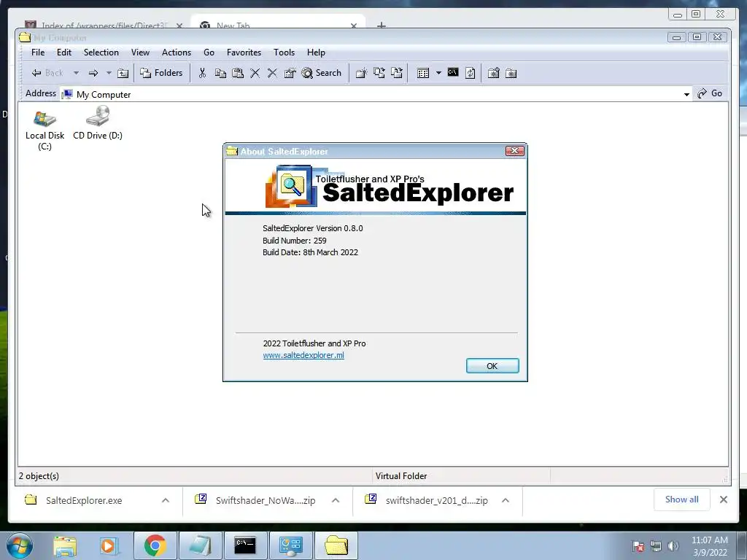Dismiss the Chrome downloads bar
747x560 pixels.
click(723, 499)
